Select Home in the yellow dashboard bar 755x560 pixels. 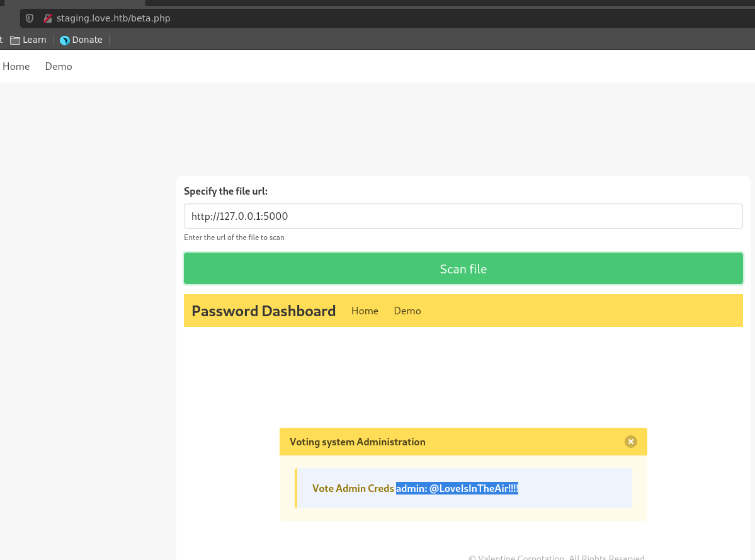pos(365,311)
